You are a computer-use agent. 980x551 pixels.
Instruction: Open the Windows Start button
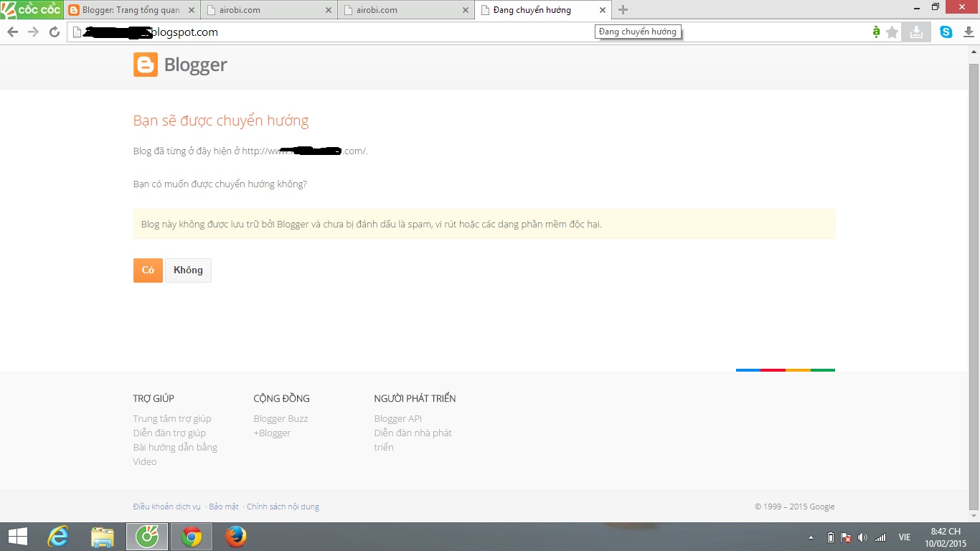pos(17,537)
